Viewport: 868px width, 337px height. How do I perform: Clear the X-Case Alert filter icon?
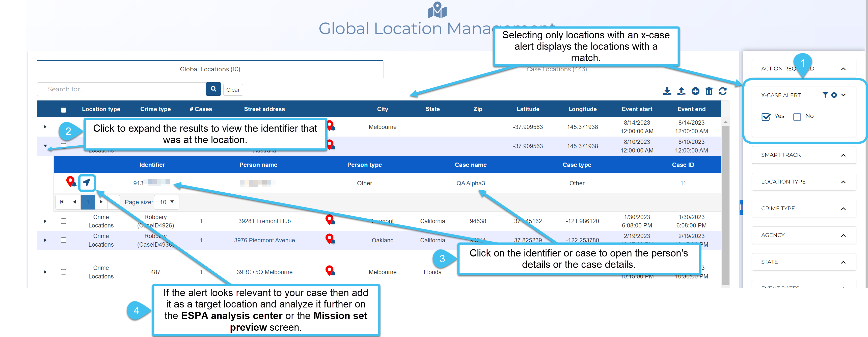(834, 95)
